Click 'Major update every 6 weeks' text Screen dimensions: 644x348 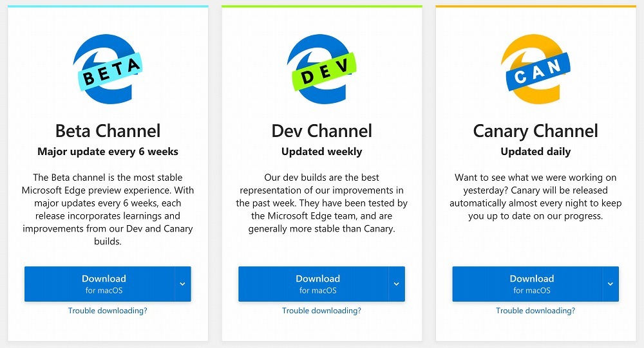[108, 152]
